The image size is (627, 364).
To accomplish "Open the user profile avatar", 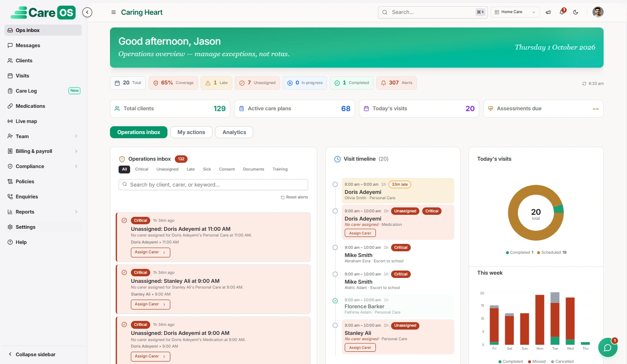I will click(598, 12).
